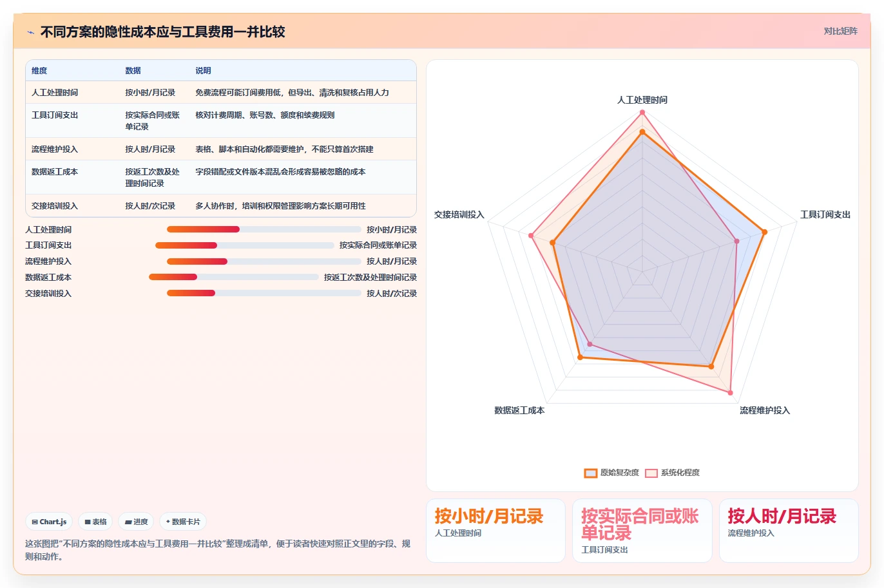
Task: Click the radar axis label 数据返工成本
Action: coord(519,410)
